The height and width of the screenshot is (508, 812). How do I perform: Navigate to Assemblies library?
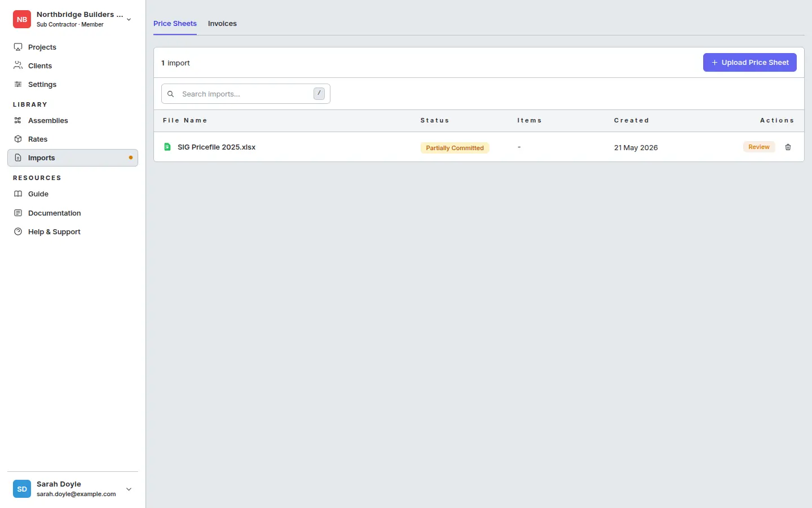(73, 120)
